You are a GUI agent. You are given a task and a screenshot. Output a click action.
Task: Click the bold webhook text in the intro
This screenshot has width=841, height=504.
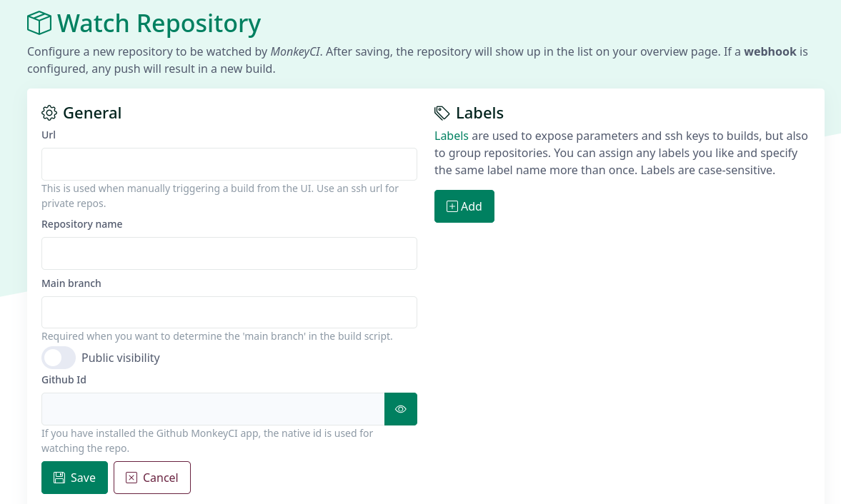pos(770,51)
